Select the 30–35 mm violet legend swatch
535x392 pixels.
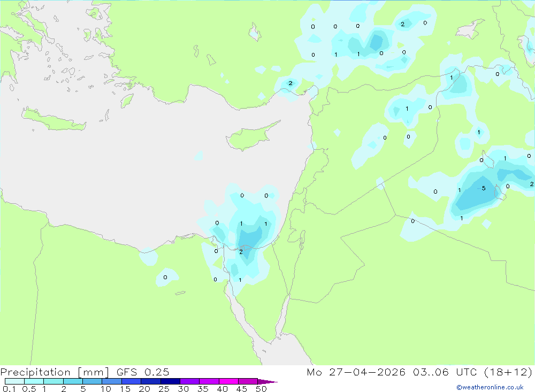[x=190, y=381]
